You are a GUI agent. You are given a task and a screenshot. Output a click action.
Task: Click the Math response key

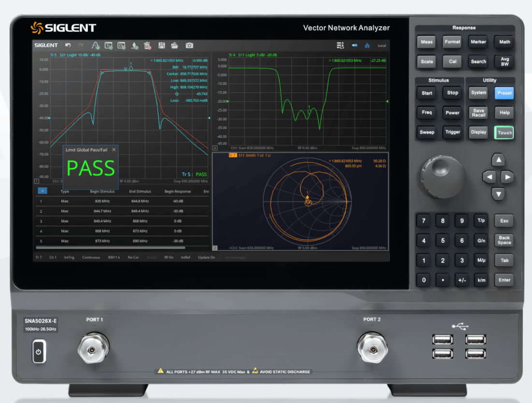pos(504,42)
